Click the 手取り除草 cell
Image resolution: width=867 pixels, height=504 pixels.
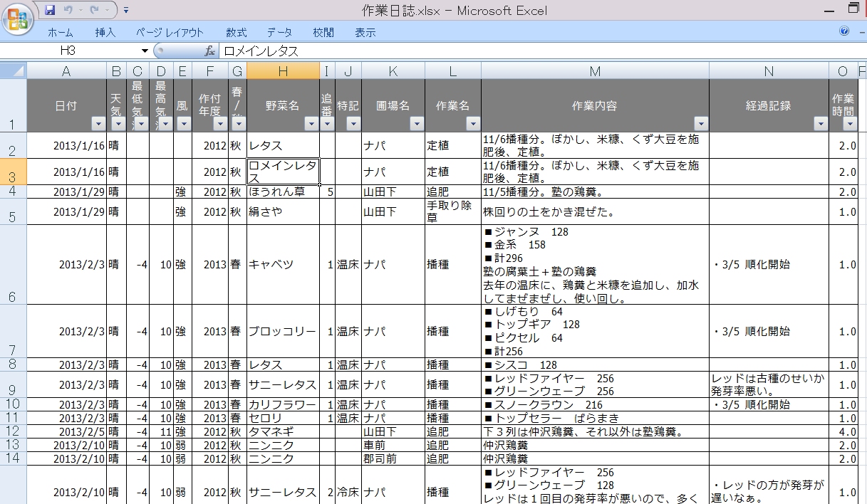pos(453,212)
